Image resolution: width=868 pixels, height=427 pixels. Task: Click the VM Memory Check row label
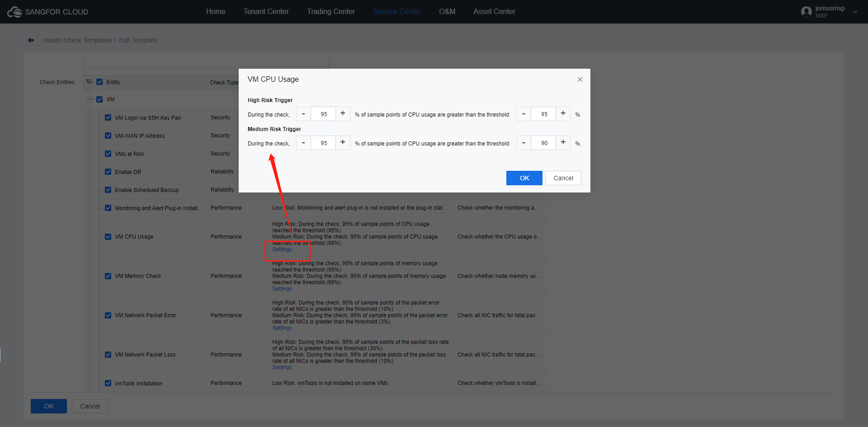tap(138, 276)
